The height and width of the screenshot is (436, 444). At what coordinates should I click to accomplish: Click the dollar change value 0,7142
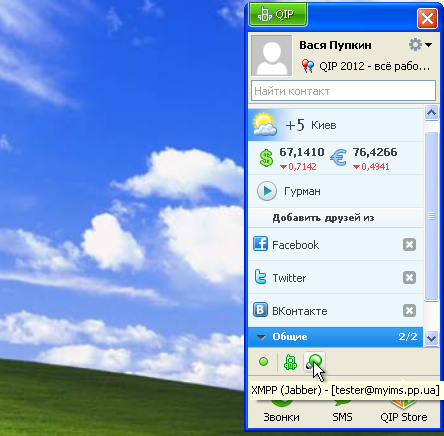(302, 166)
